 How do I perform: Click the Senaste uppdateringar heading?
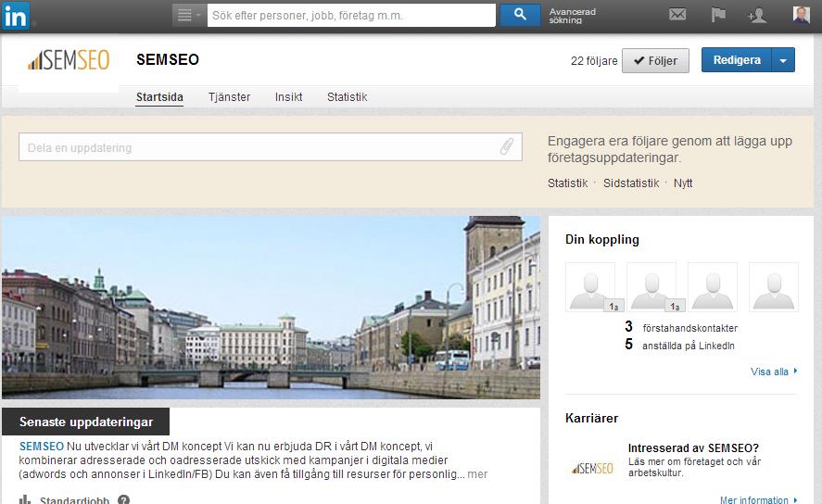click(86, 422)
